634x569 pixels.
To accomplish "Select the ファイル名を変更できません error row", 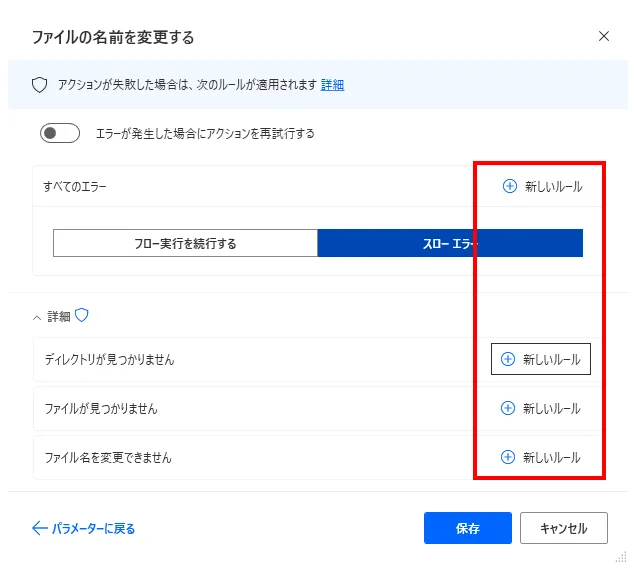I will 108,457.
